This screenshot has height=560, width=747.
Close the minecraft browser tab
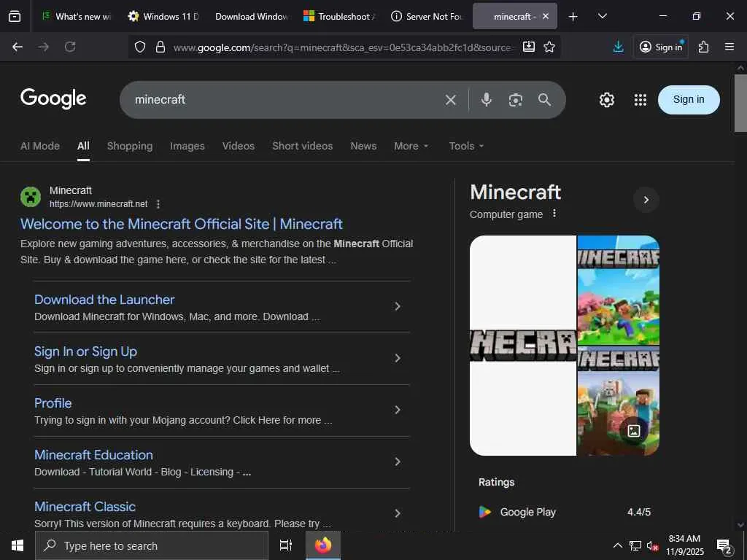click(x=546, y=16)
